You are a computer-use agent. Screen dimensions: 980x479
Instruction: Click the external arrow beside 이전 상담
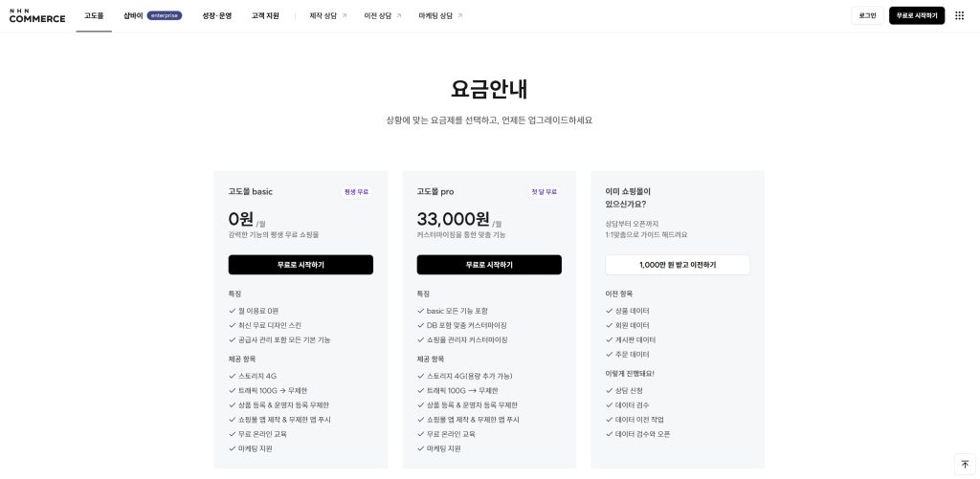pyautogui.click(x=399, y=15)
